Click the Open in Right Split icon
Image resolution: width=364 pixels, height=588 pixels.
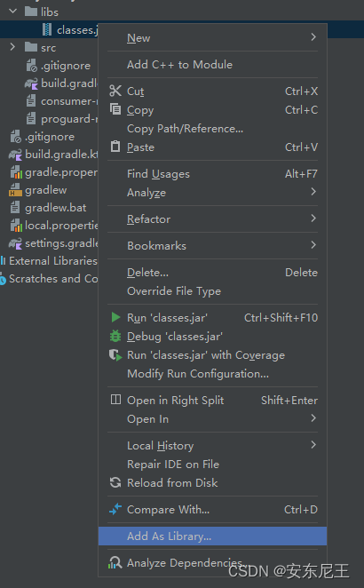click(115, 400)
